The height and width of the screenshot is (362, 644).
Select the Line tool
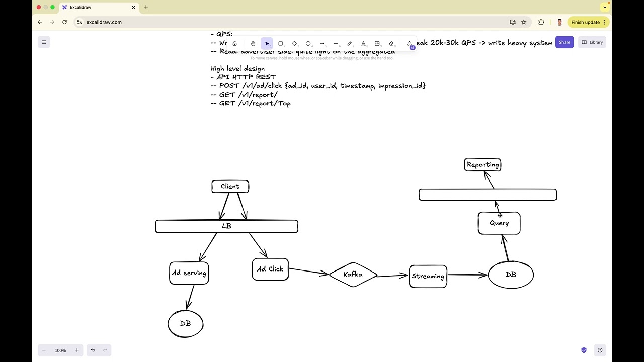(336, 44)
